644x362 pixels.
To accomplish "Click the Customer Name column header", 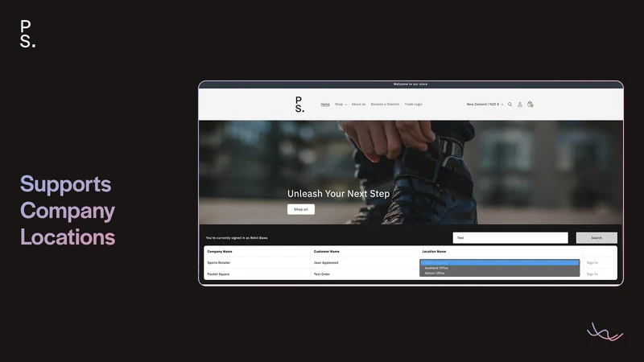I will pyautogui.click(x=327, y=252).
